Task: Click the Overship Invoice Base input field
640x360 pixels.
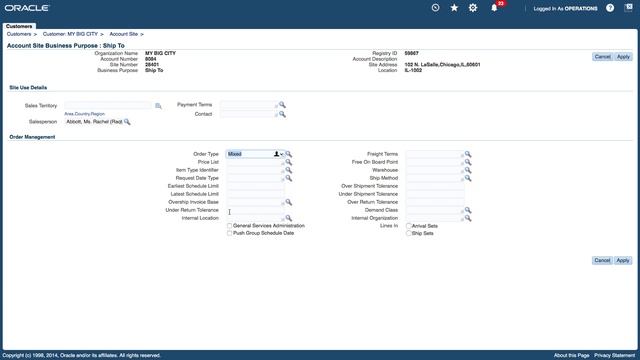Action: [x=255, y=202]
